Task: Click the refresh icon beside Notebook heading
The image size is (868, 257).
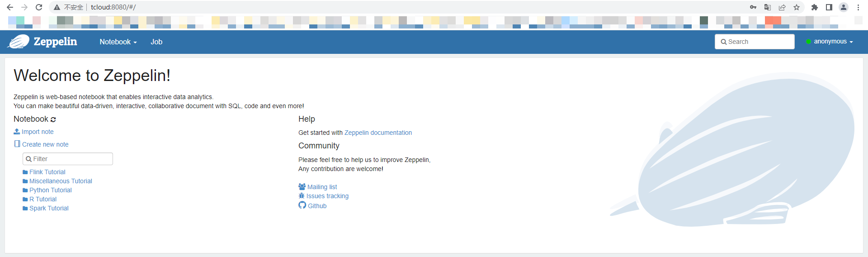Action: 53,119
